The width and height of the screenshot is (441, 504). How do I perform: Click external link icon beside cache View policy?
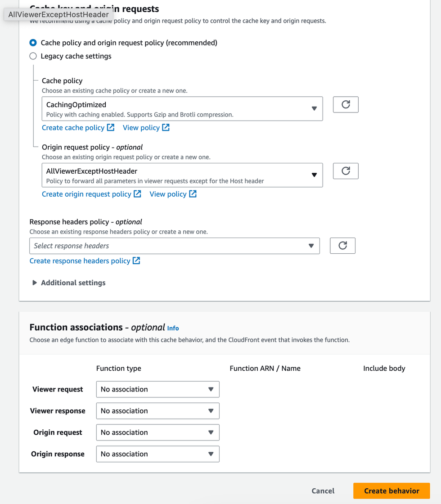point(166,128)
